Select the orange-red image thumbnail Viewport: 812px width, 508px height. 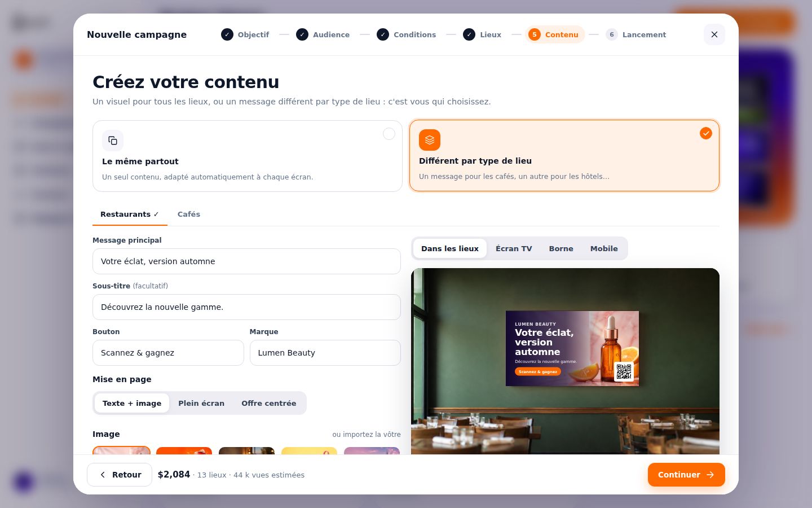point(184,450)
